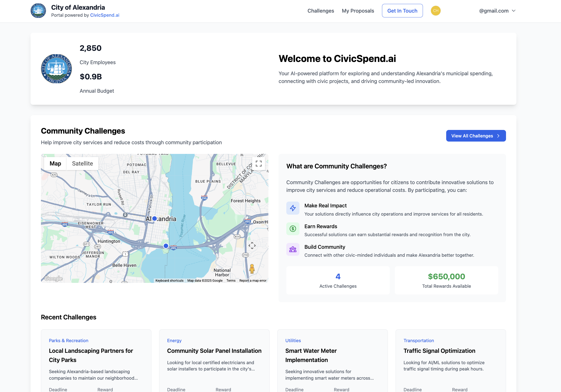Click the lightning bolt Make Real Impact icon
561x392 pixels.
293,208
